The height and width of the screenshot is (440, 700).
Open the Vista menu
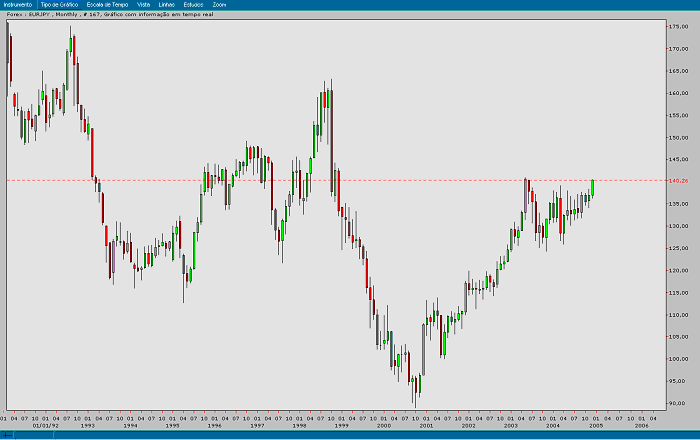143,4
